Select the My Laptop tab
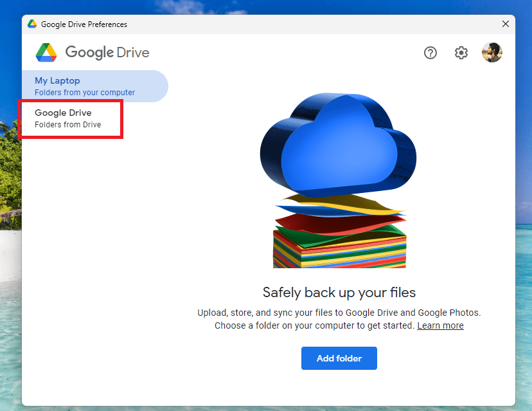 [x=95, y=86]
